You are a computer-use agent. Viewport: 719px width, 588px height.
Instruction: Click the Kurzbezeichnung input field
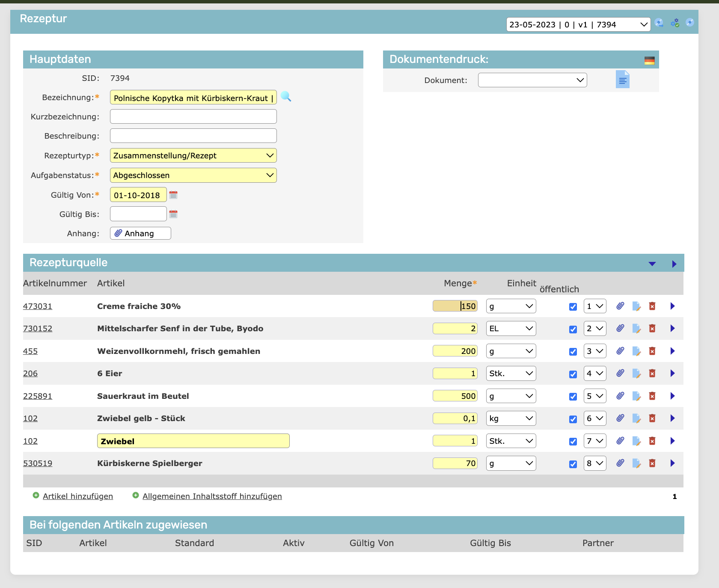point(193,116)
